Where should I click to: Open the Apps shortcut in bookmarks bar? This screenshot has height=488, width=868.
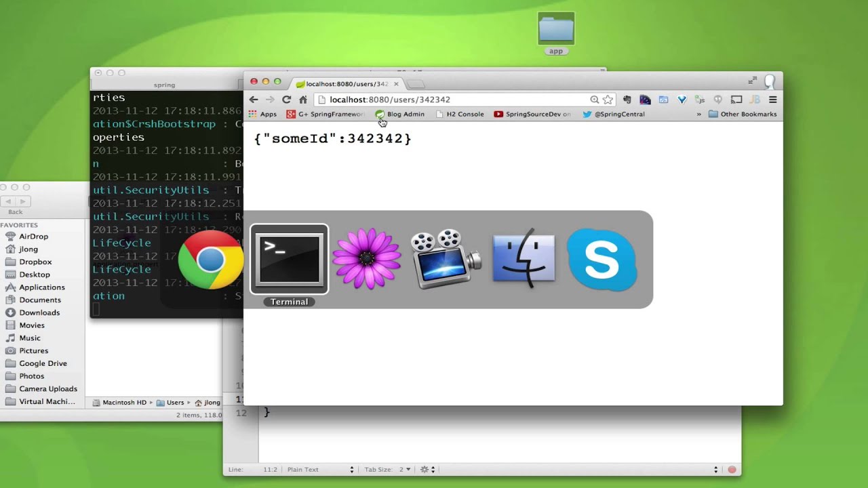point(262,114)
